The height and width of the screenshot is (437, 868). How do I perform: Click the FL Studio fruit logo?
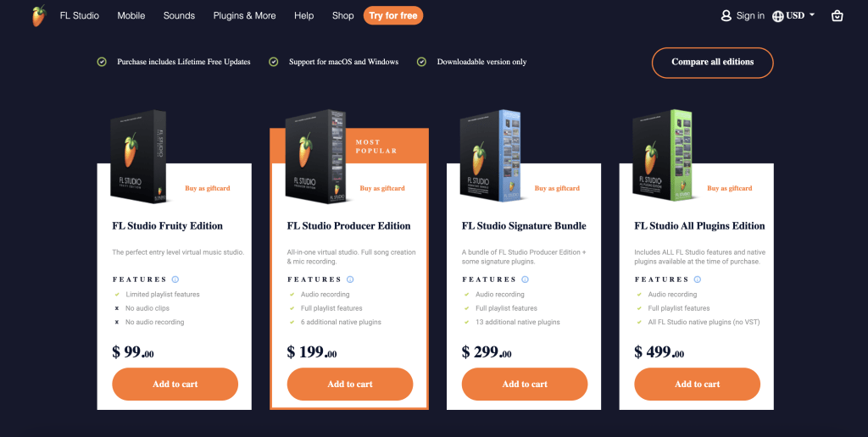38,16
